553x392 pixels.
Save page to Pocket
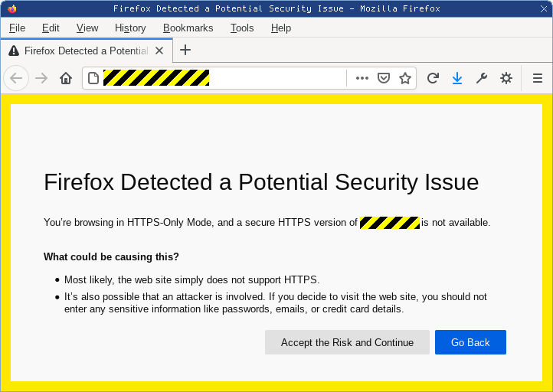pyautogui.click(x=384, y=78)
